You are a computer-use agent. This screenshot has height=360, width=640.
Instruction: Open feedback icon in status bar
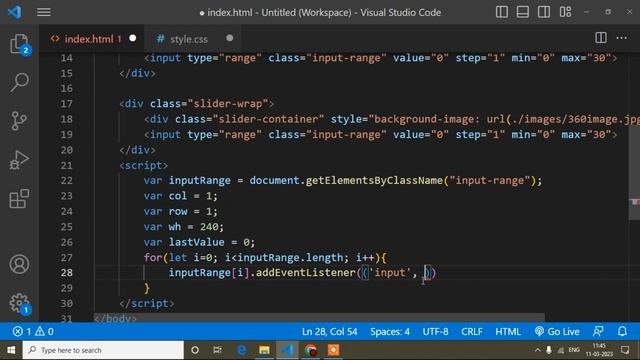pyautogui.click(x=598, y=331)
